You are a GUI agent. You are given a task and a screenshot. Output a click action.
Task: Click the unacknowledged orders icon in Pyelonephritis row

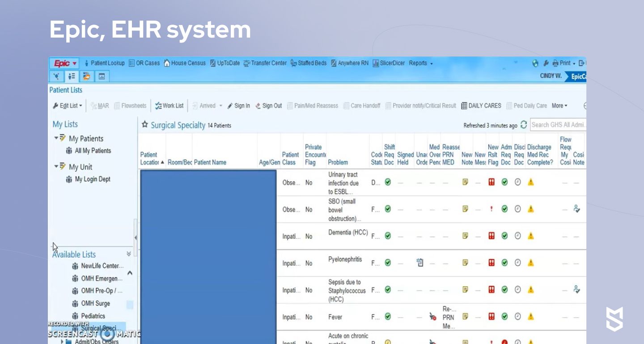420,263
